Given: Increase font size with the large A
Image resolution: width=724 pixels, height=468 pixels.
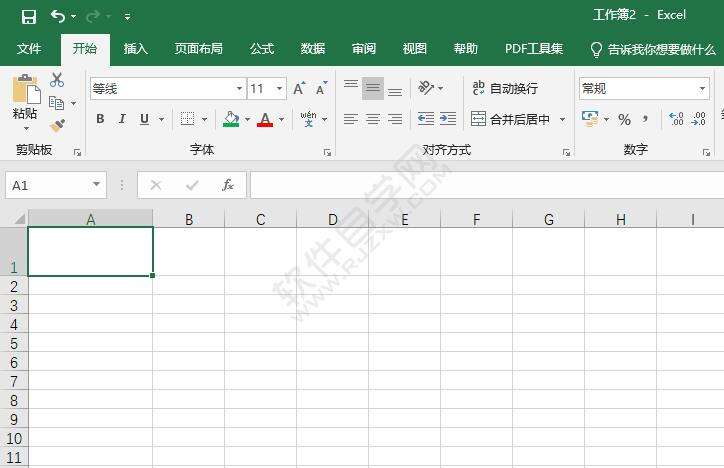Looking at the screenshot, I should 299,88.
